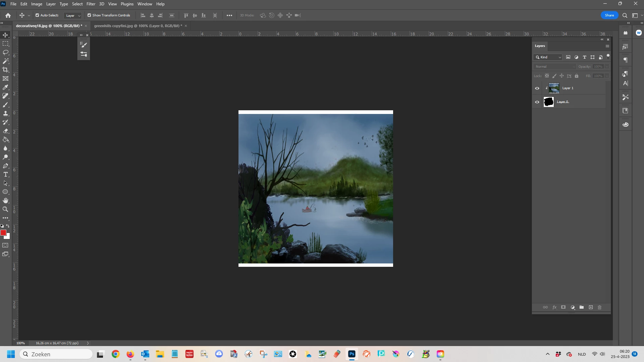Hide Layer 0 visibility eye
The image size is (644, 362).
point(537,102)
